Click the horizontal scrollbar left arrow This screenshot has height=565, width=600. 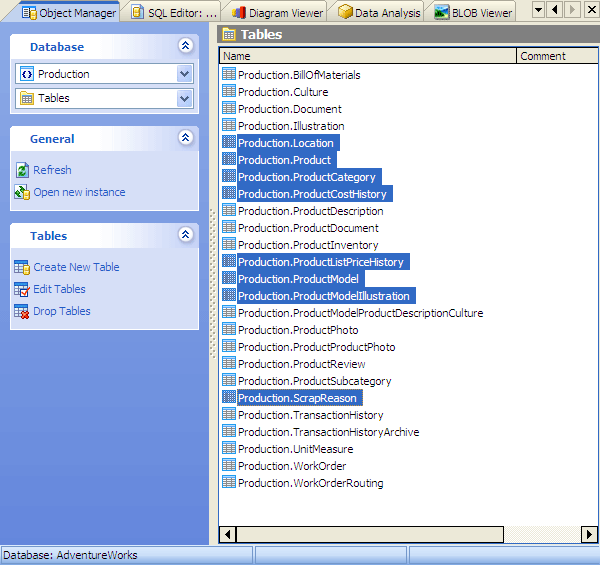[228, 534]
